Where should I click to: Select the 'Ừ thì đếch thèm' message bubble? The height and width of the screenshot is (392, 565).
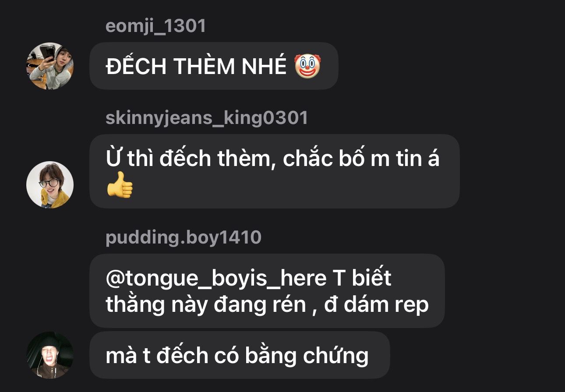(275, 171)
